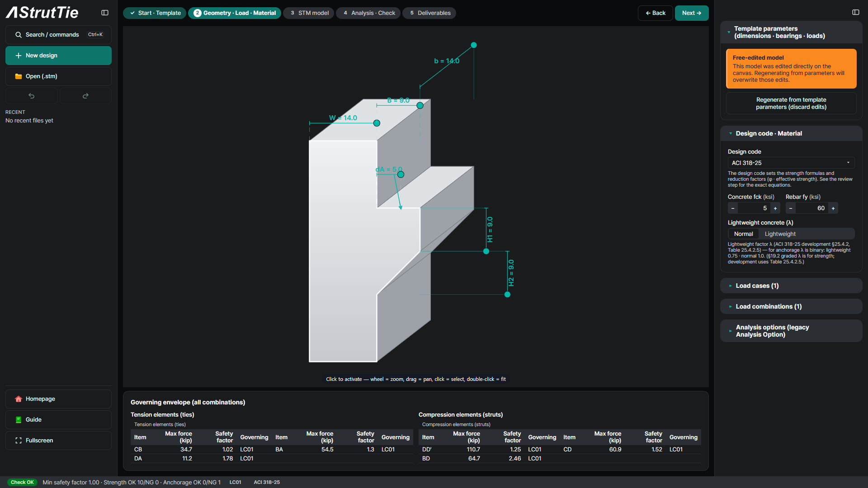Screen dimensions: 868x488
Task: Toggle the right panel layout icon
Action: 856,12
